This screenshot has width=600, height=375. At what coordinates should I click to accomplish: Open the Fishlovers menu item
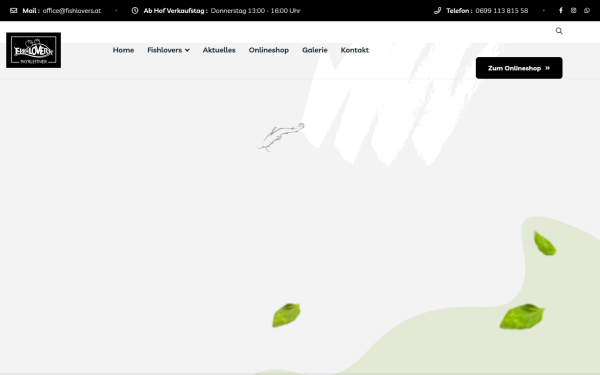165,50
